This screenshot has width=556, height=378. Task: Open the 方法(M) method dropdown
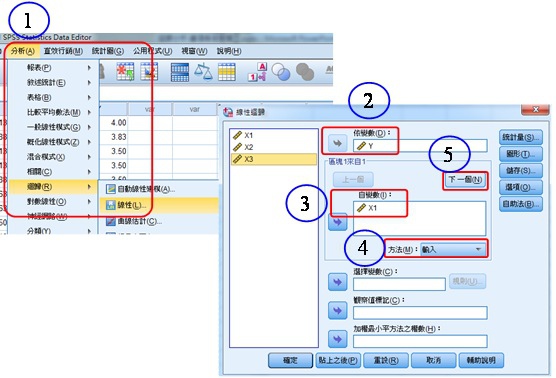click(x=452, y=249)
